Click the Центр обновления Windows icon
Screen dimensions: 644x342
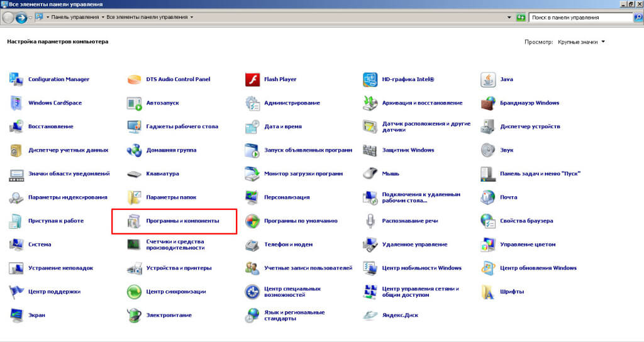488,268
